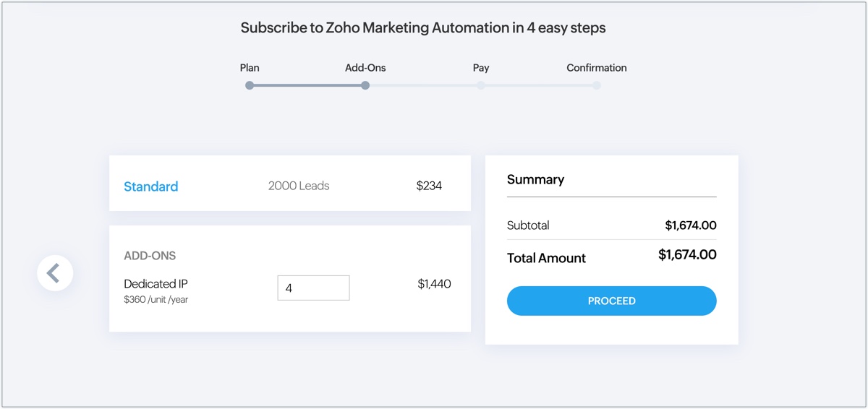Click the Summary heading
Viewport: 868px width, 409px height.
point(535,179)
